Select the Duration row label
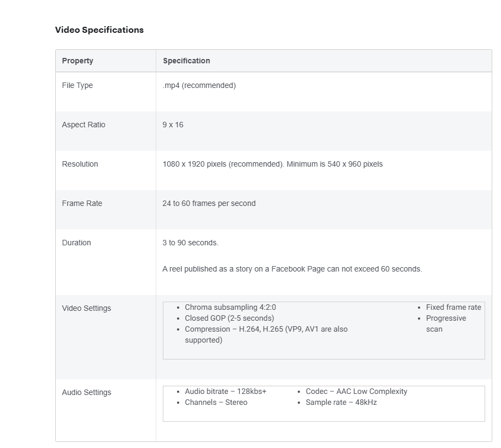Screen dimensions: 501x448 (x=76, y=243)
